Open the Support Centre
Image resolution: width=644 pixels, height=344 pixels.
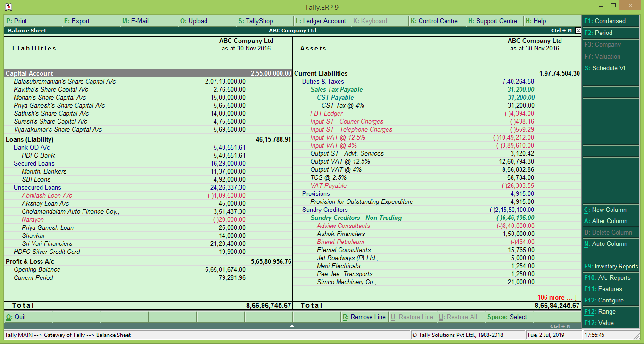pyautogui.click(x=493, y=21)
